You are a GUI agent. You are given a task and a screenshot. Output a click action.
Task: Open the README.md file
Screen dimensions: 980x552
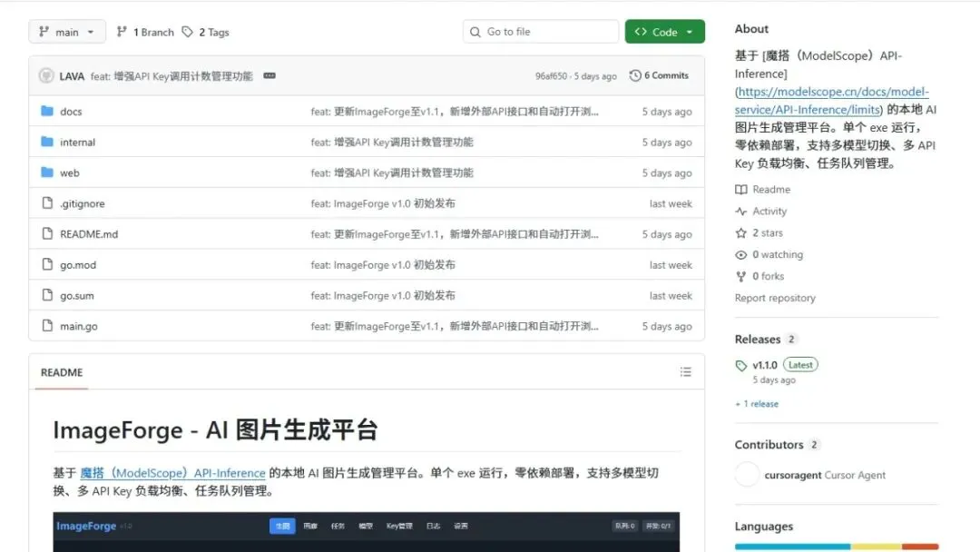89,234
